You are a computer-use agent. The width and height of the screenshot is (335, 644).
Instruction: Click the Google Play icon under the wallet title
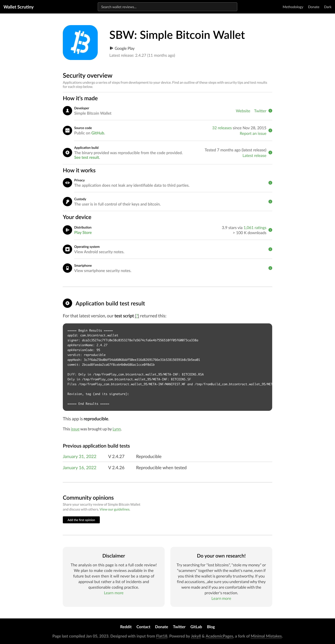click(x=111, y=48)
